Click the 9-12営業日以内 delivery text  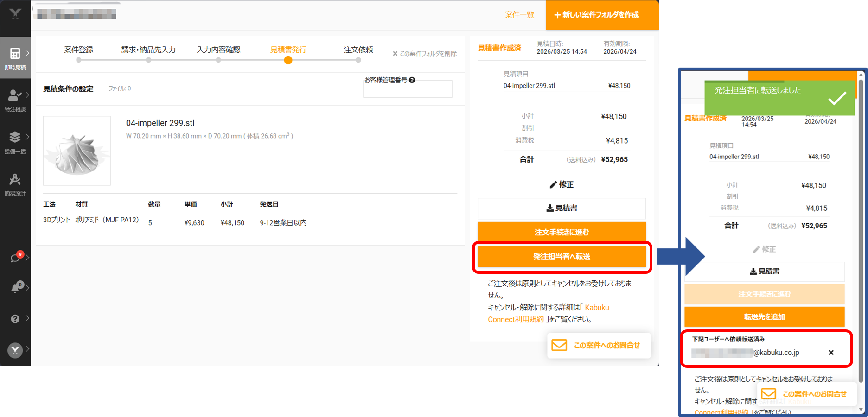coord(283,223)
